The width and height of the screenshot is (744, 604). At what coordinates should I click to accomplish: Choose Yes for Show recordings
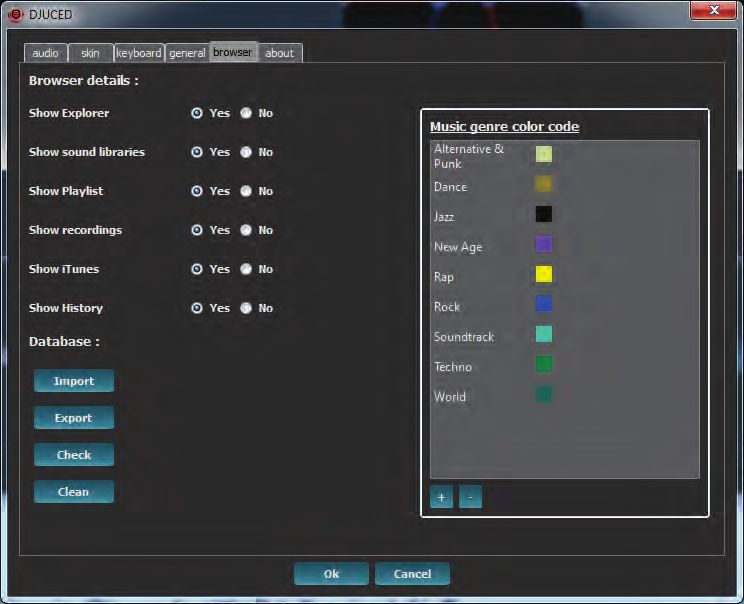197,230
